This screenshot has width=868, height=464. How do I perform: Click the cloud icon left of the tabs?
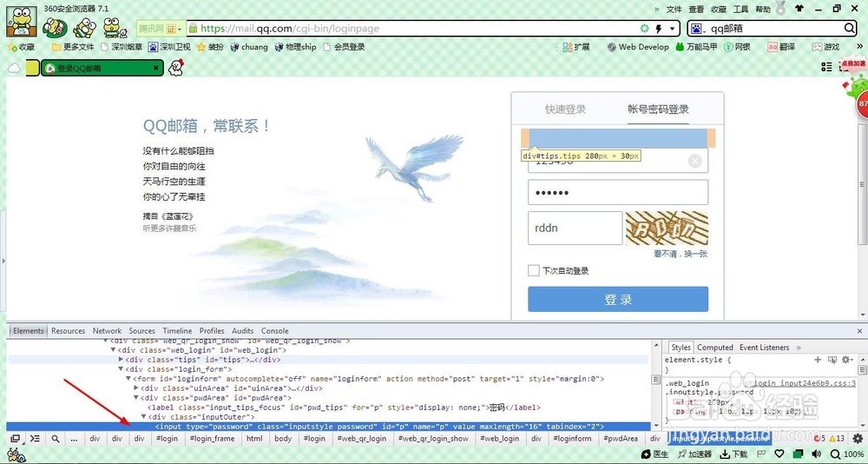coord(14,68)
